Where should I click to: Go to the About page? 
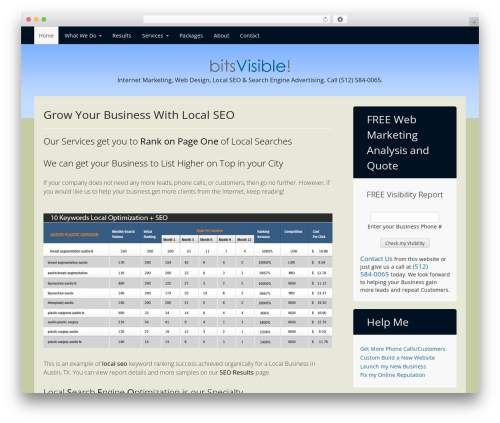(x=221, y=35)
